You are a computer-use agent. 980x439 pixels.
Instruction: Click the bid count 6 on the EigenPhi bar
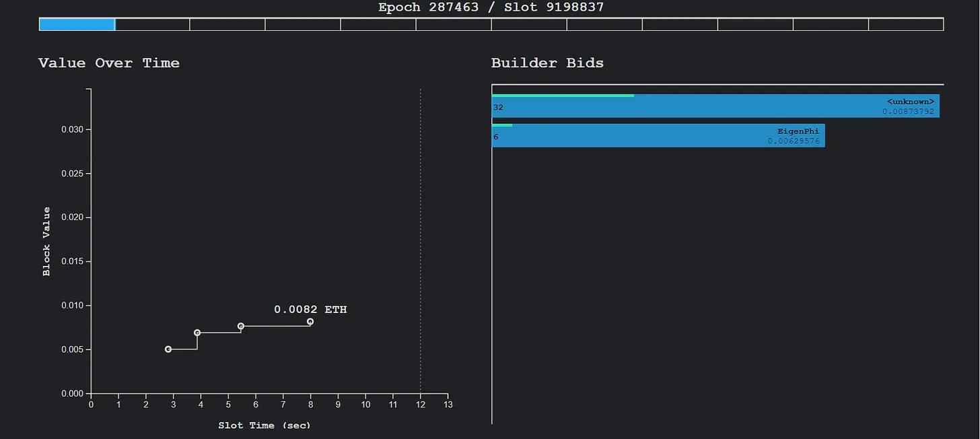tap(496, 137)
